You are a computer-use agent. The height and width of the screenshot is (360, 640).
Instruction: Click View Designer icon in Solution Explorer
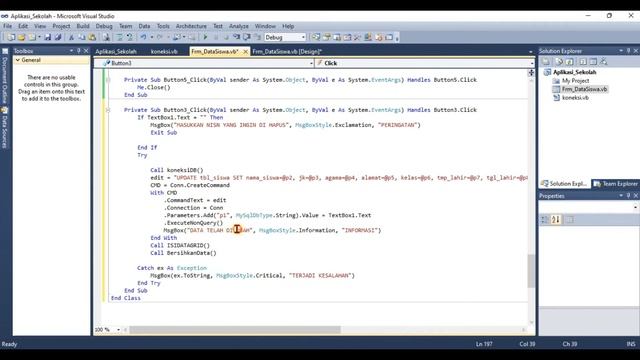593,62
